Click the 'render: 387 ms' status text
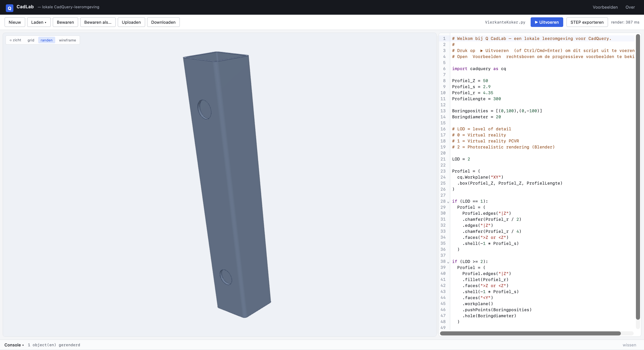This screenshot has width=644, height=350. pos(625,22)
